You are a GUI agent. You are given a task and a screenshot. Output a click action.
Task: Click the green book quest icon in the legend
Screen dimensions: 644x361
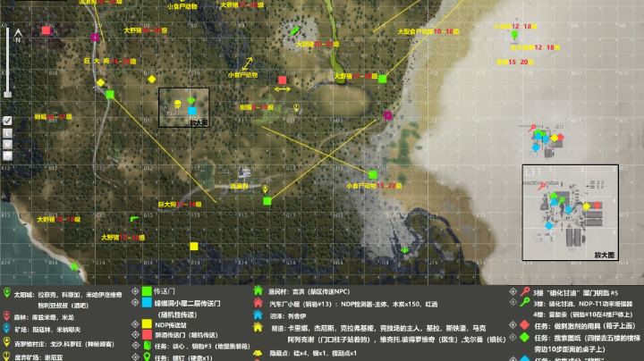point(147,346)
